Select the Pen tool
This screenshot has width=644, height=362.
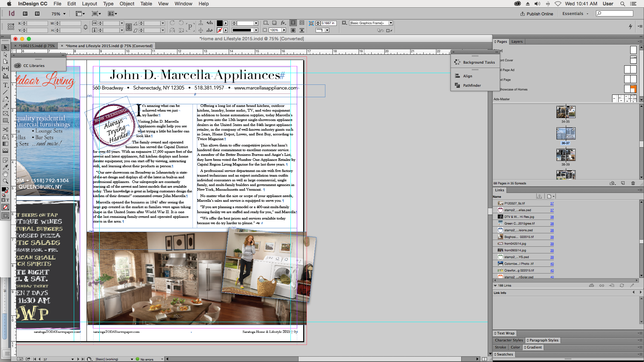point(5,99)
